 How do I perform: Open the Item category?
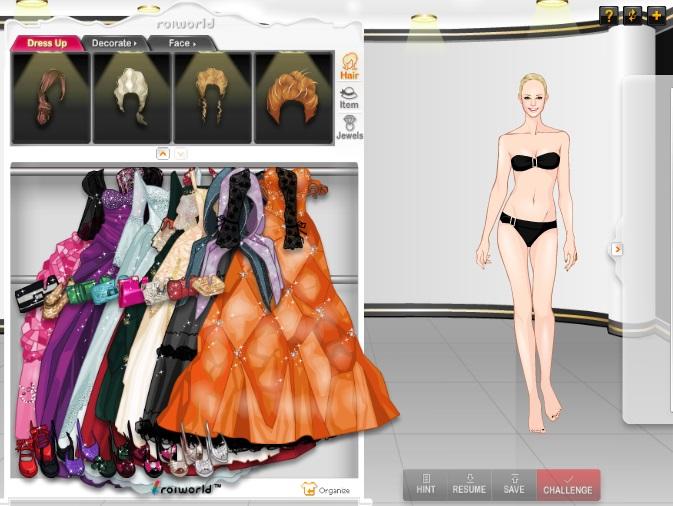[349, 97]
